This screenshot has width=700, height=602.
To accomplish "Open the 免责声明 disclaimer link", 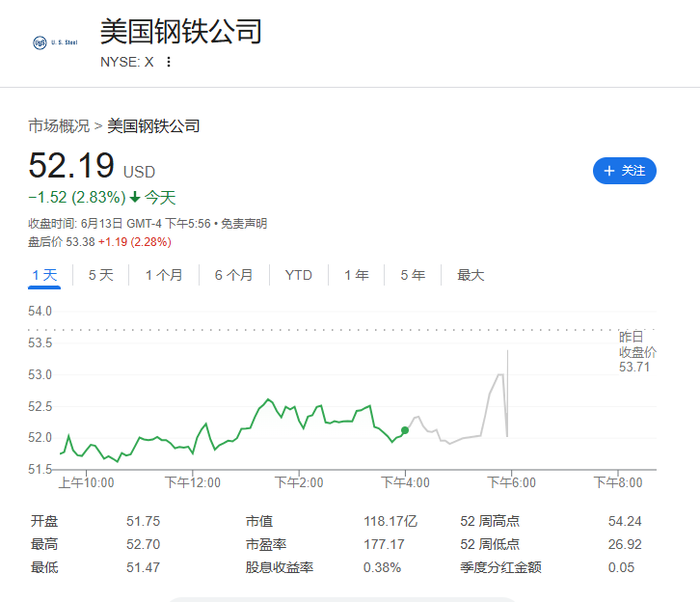I will [244, 223].
